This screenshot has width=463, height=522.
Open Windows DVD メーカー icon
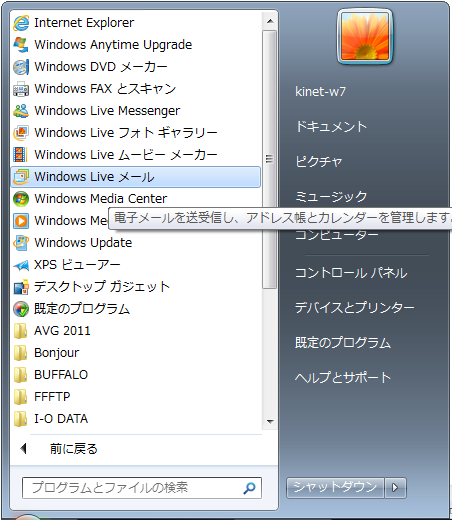click(x=21, y=67)
